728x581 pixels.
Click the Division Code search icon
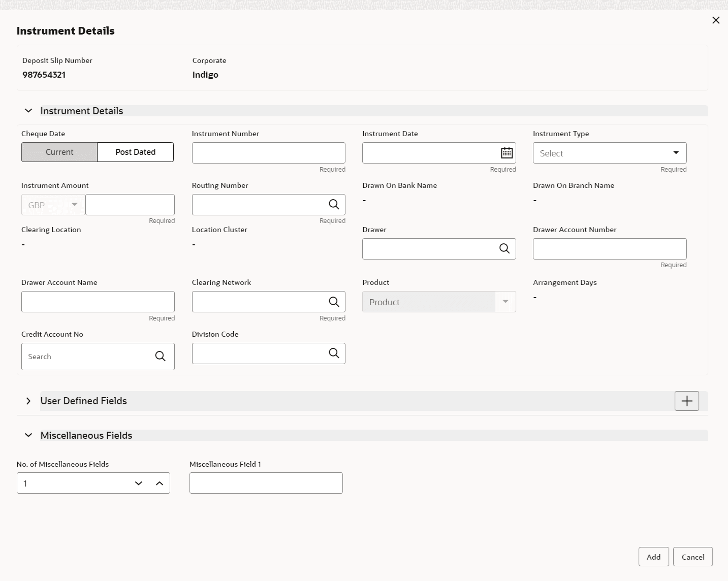(x=334, y=353)
